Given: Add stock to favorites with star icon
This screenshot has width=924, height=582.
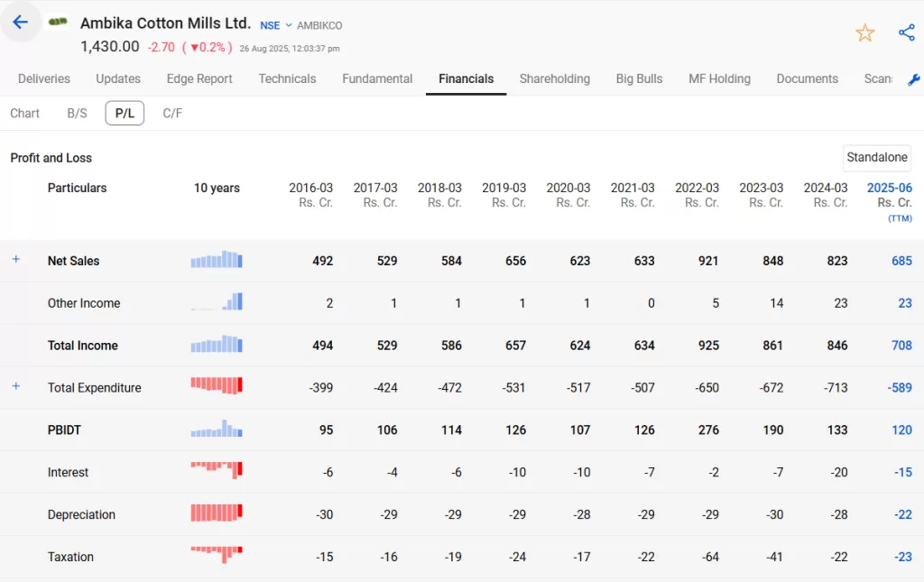Looking at the screenshot, I should pyautogui.click(x=864, y=32).
